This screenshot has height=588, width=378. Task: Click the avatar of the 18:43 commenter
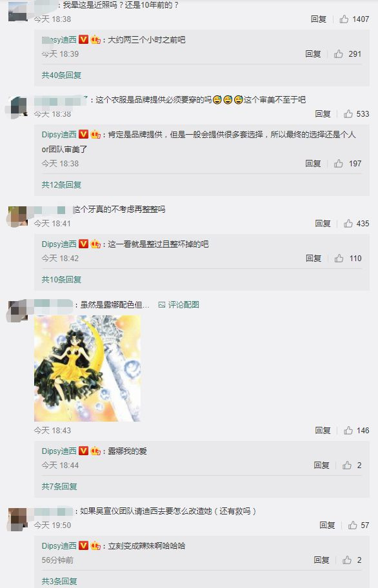click(17, 309)
